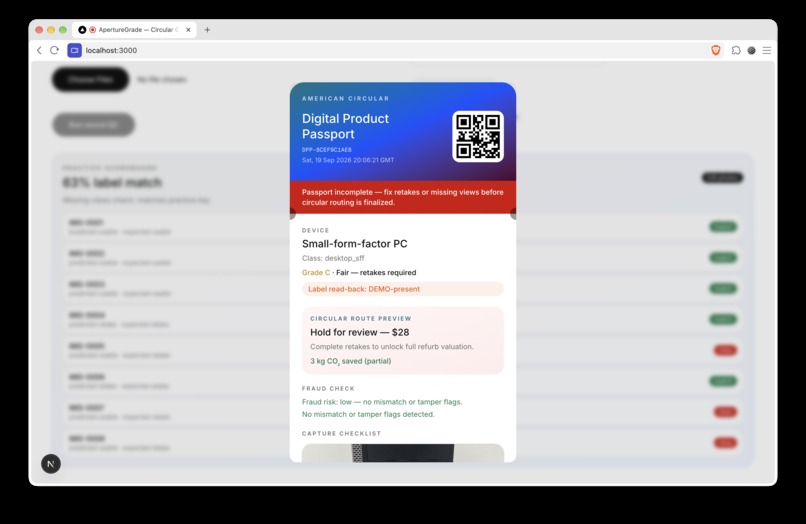
Task: Open the site info icon beside localhost:3000
Action: point(75,50)
